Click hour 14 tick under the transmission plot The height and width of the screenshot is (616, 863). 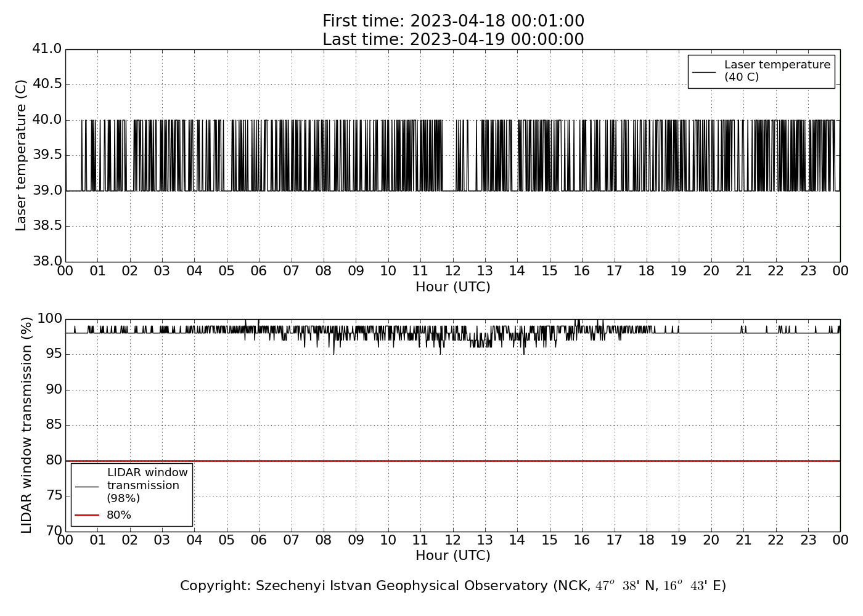tap(517, 540)
